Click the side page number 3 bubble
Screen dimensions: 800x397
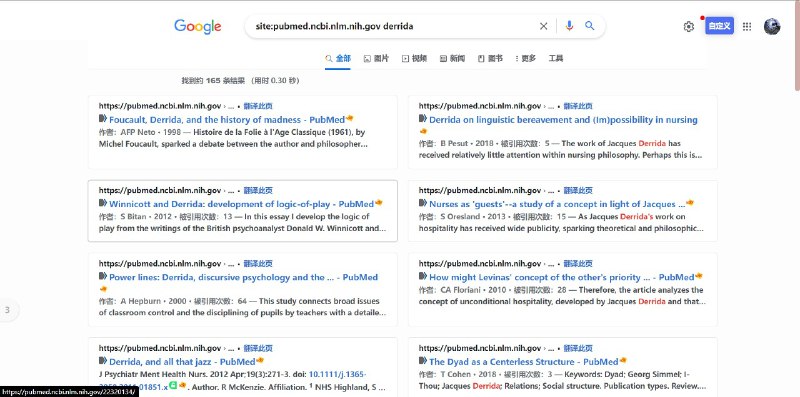tap(7, 310)
